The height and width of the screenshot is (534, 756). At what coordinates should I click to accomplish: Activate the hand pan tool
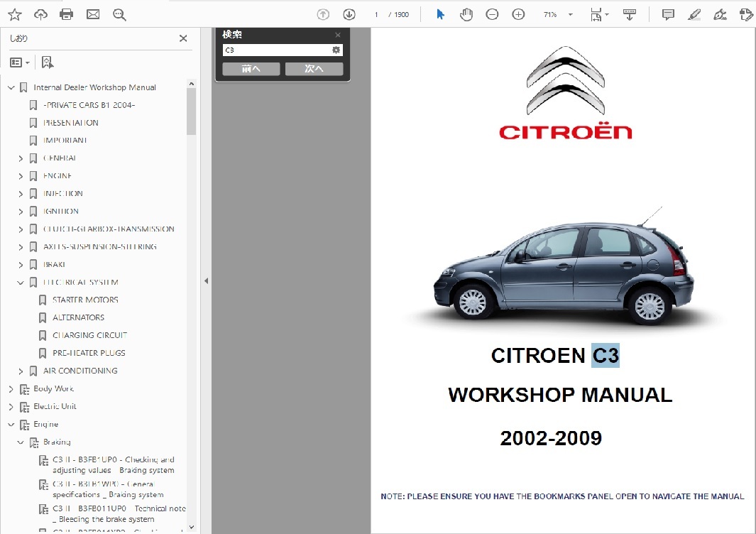[466, 14]
